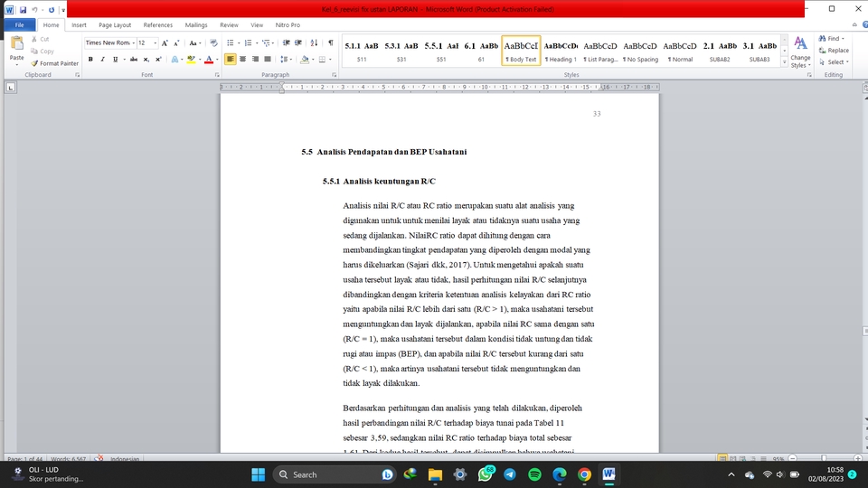This screenshot has width=868, height=488.
Task: Click the Windows Start button
Action: coord(258,474)
